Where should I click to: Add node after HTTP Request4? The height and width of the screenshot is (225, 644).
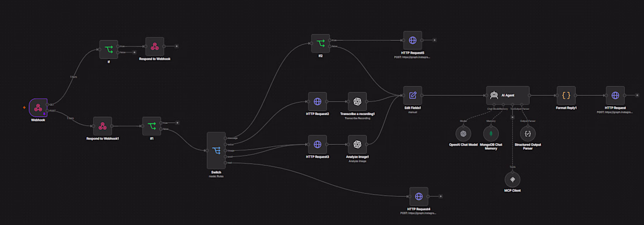[x=441, y=196]
